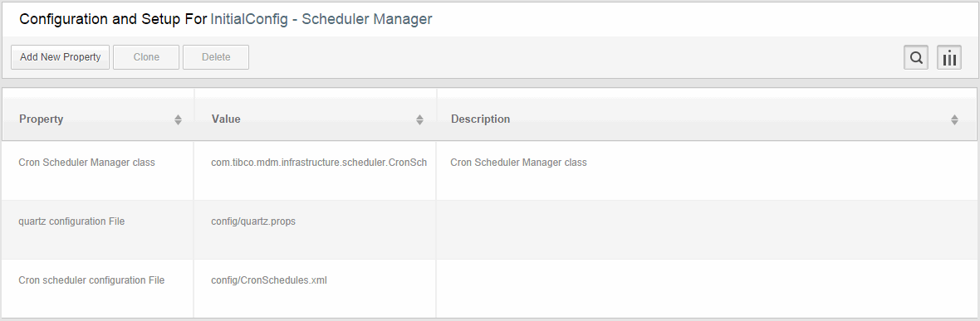Sort by Value column arrows
The image size is (980, 321).
419,119
